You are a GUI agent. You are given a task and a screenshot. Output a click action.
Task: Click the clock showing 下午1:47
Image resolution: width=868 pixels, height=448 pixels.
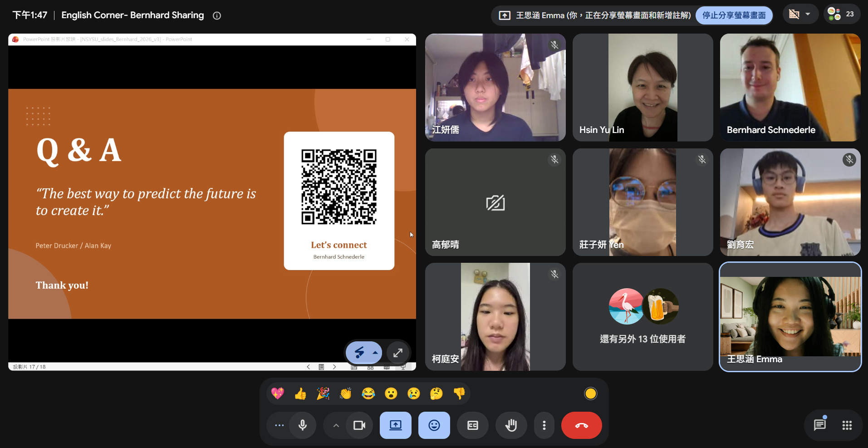30,15
